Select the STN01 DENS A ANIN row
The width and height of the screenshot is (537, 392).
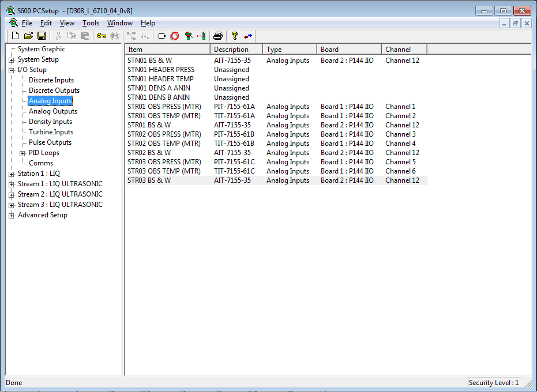[x=276, y=88]
